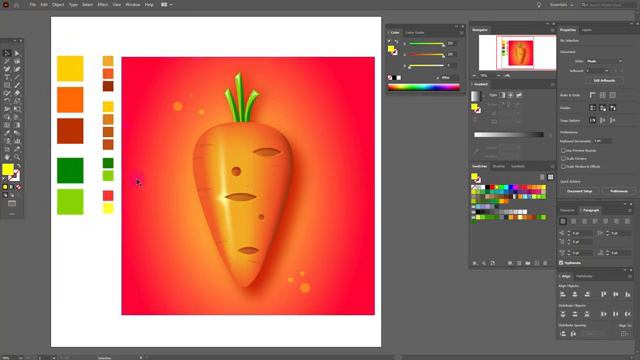Screen dimensions: 640x360
Task: Open the Object menu
Action: pyautogui.click(x=58, y=5)
